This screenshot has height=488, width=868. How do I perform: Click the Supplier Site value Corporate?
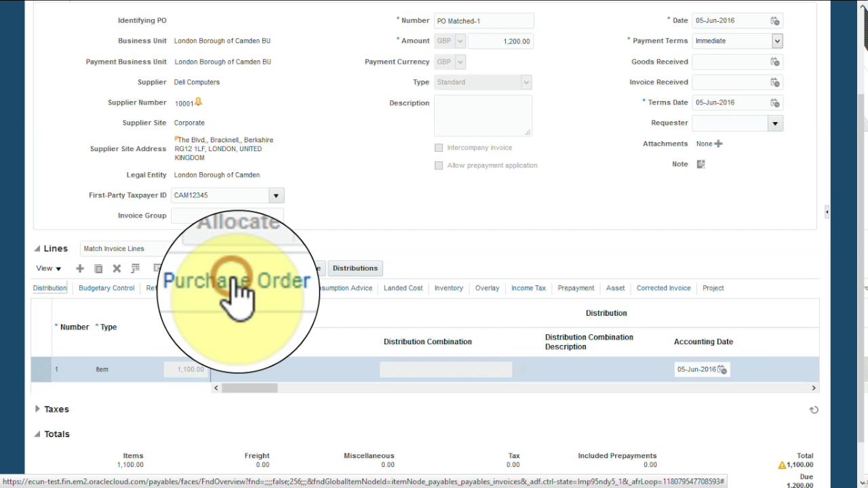[x=189, y=123]
